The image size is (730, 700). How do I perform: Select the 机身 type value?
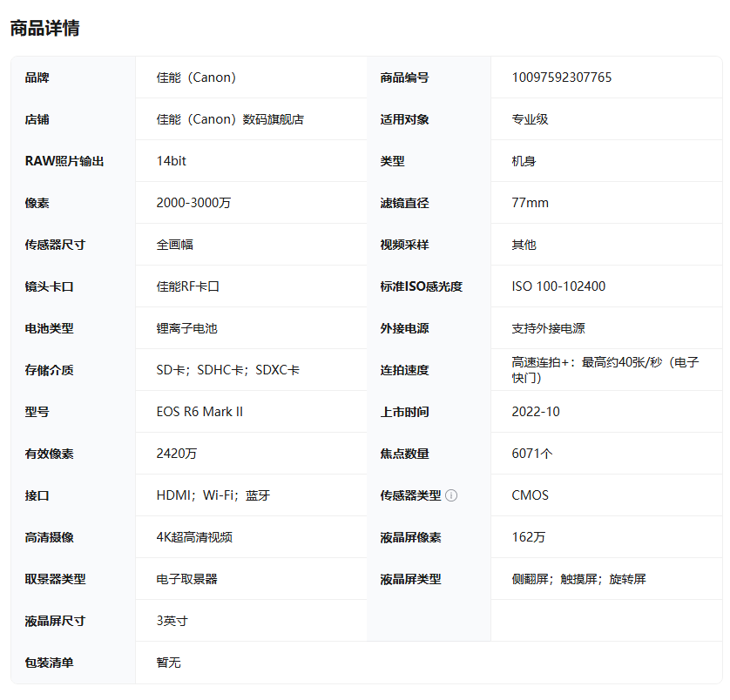[x=524, y=161]
